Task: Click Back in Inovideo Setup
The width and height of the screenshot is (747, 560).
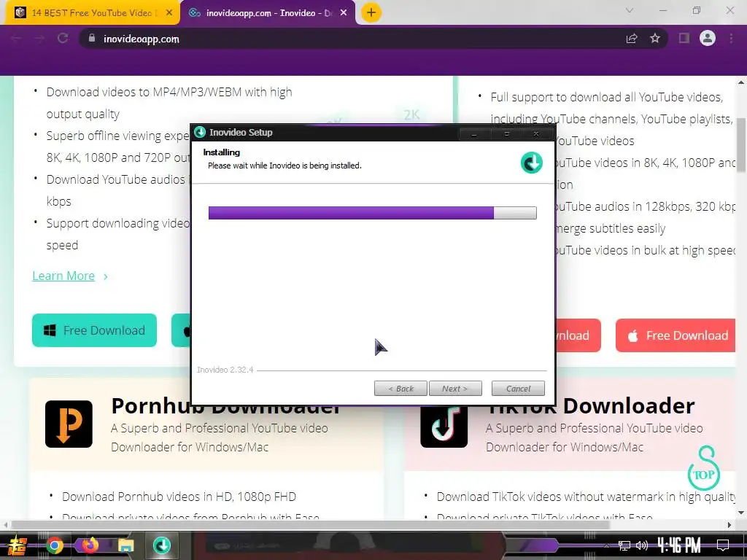Action: pyautogui.click(x=400, y=389)
